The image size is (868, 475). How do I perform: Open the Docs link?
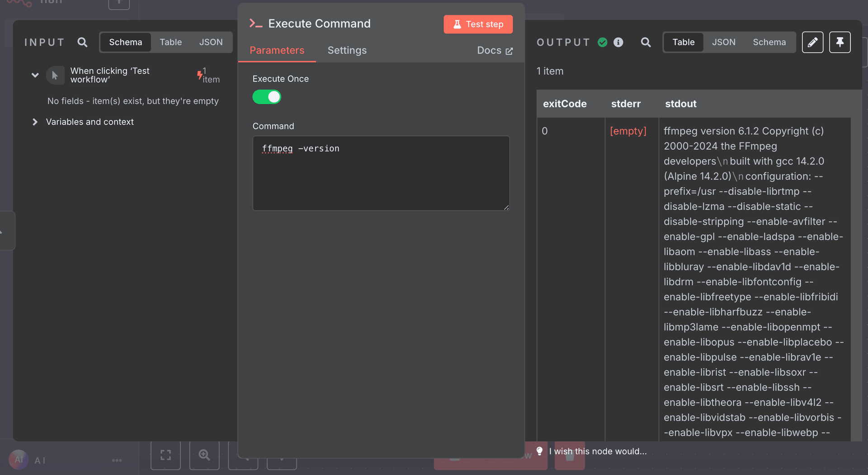pos(495,51)
